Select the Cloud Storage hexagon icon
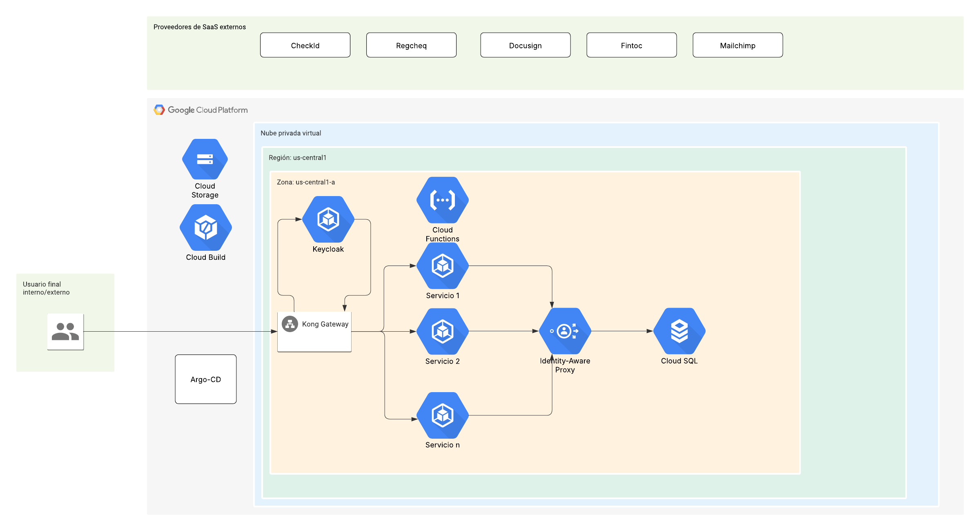This screenshot has height=531, width=980. (x=205, y=159)
